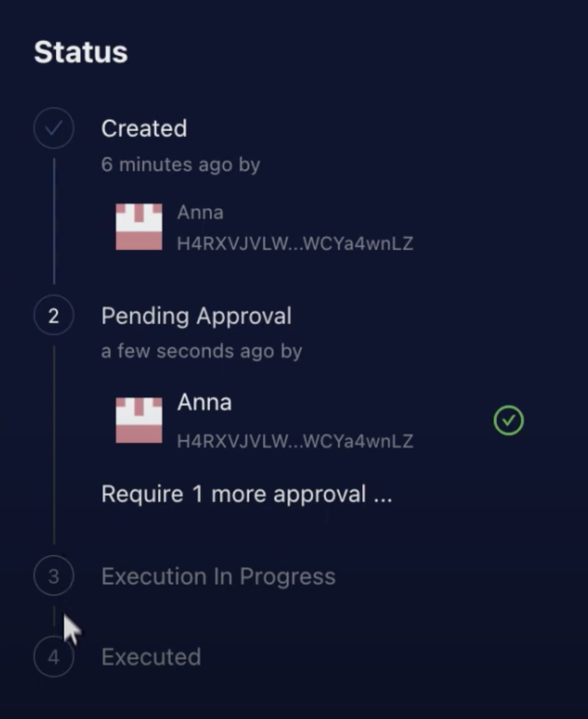Click Anna's name in the Pending Approval section
The height and width of the screenshot is (719, 588).
click(x=205, y=402)
